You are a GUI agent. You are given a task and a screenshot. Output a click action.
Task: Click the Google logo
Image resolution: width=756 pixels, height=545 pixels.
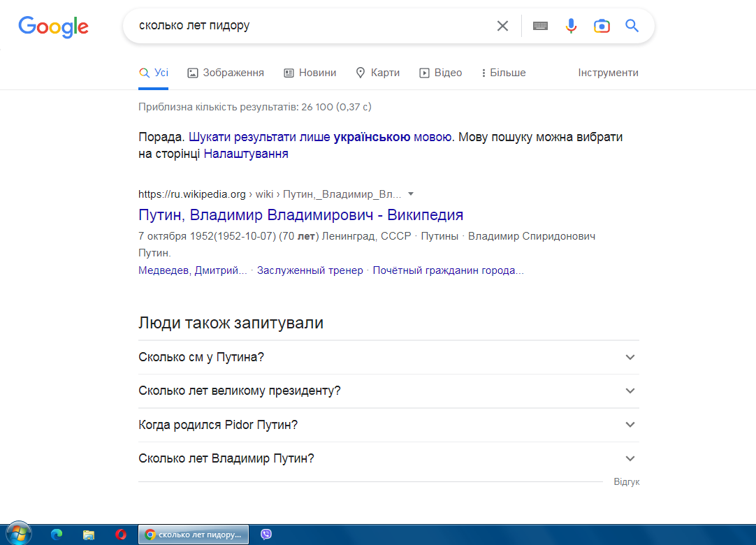point(53,27)
